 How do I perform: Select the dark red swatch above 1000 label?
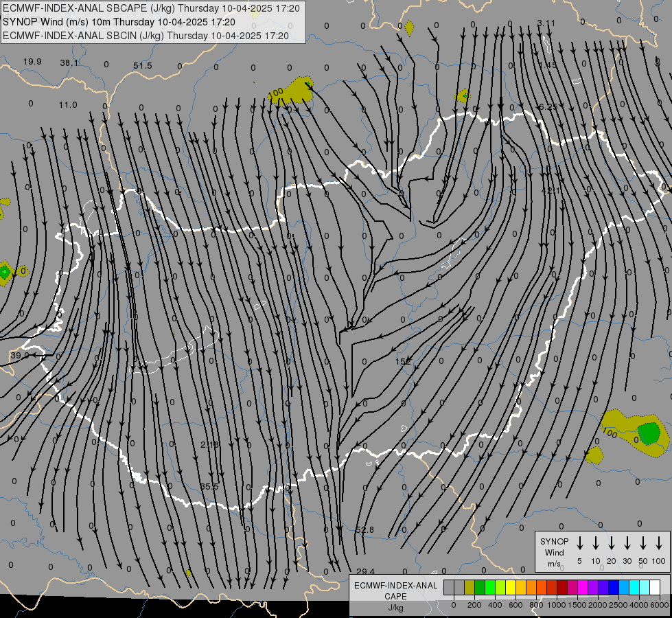562,587
